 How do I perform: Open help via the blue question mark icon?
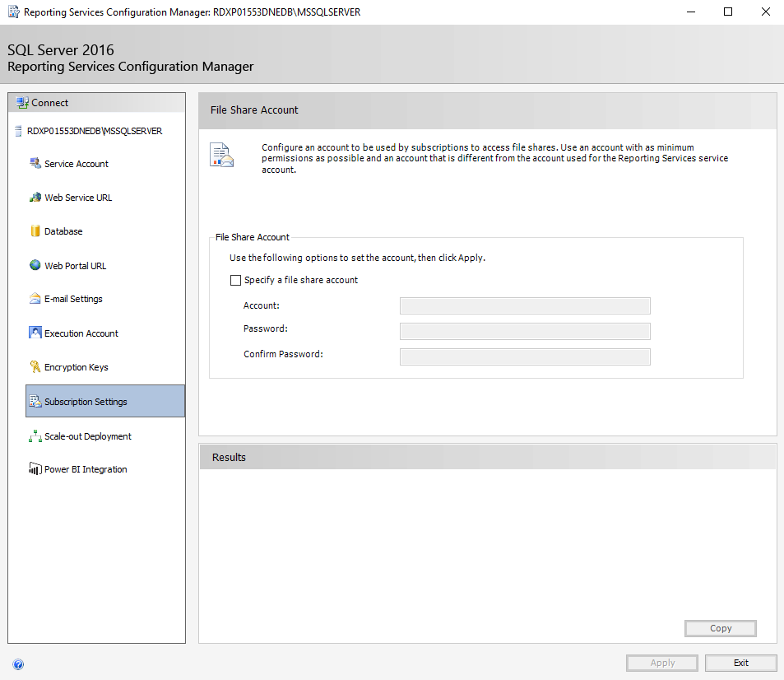point(18,664)
